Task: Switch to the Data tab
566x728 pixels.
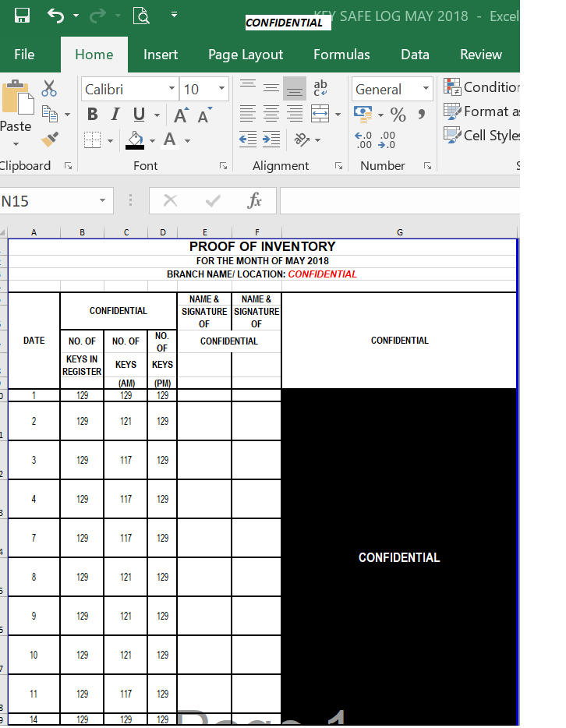Action: (x=415, y=55)
